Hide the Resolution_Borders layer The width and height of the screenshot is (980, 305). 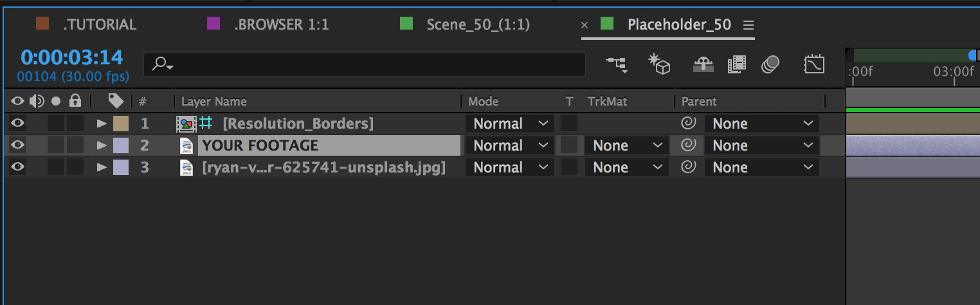coord(17,124)
